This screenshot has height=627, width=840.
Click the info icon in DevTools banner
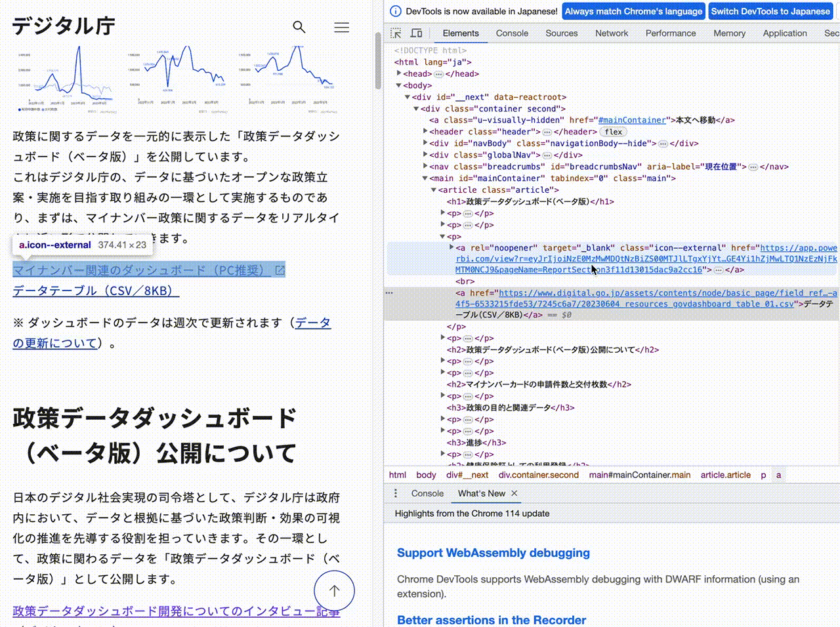tap(395, 11)
